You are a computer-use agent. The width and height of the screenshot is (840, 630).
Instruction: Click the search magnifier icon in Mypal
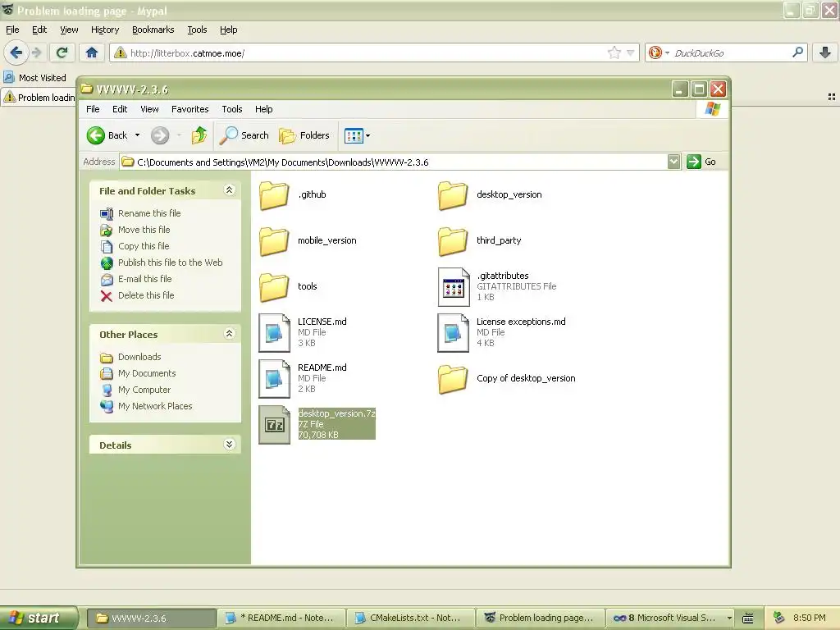tap(797, 52)
